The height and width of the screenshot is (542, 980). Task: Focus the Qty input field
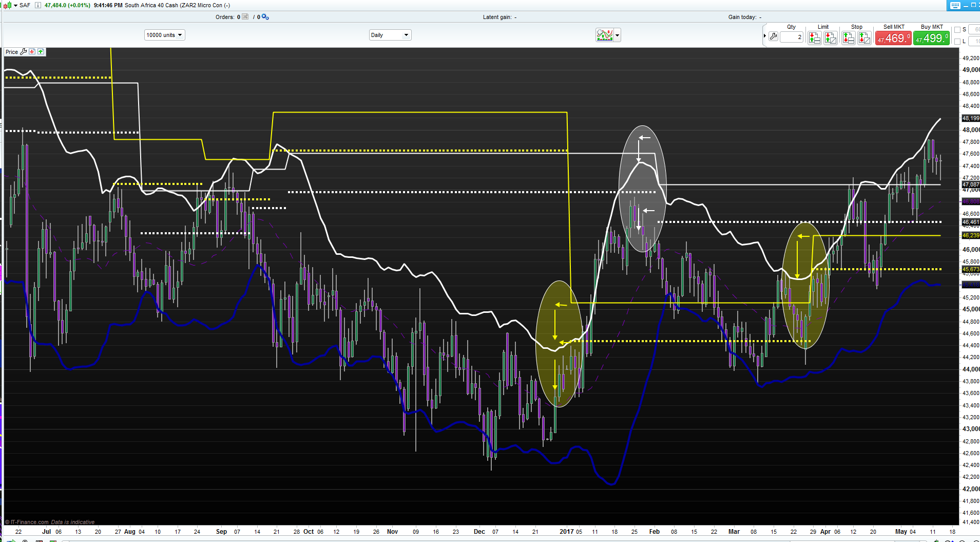(792, 37)
